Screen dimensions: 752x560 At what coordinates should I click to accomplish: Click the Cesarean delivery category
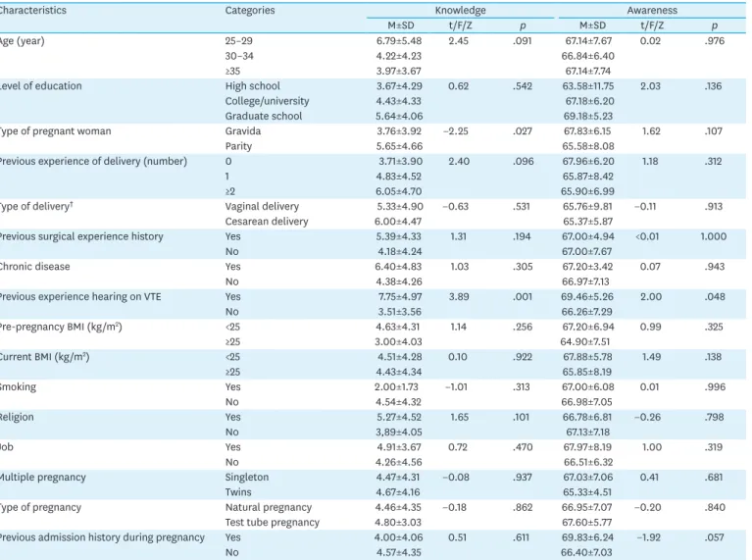pos(267,222)
